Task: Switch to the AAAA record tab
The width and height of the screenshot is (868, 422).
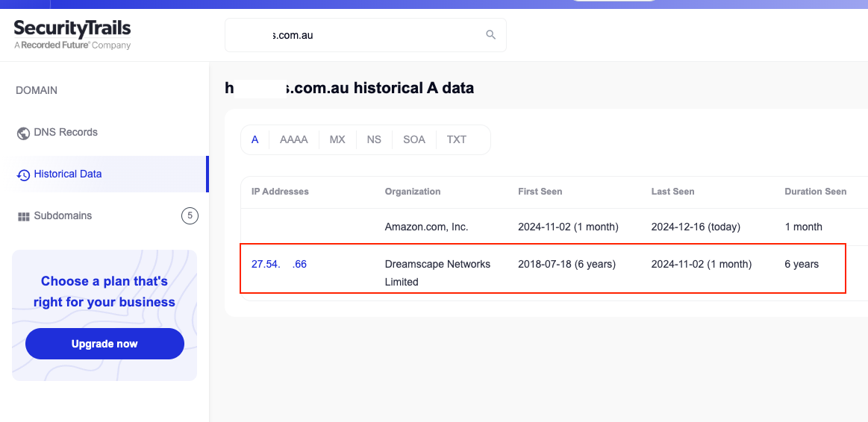Action: click(294, 140)
